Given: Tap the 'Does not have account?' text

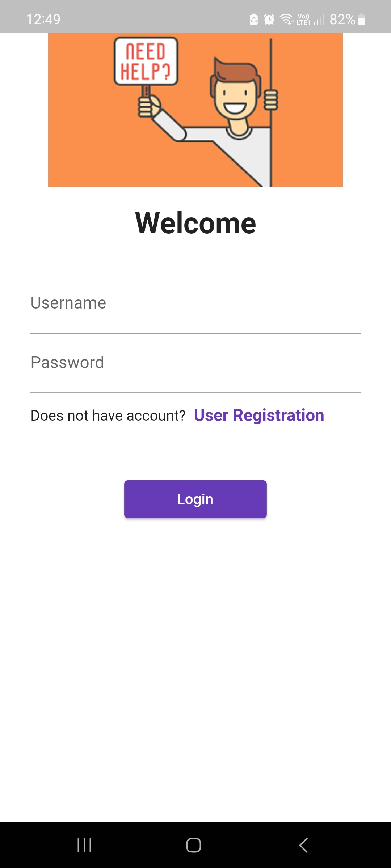Looking at the screenshot, I should [x=108, y=415].
